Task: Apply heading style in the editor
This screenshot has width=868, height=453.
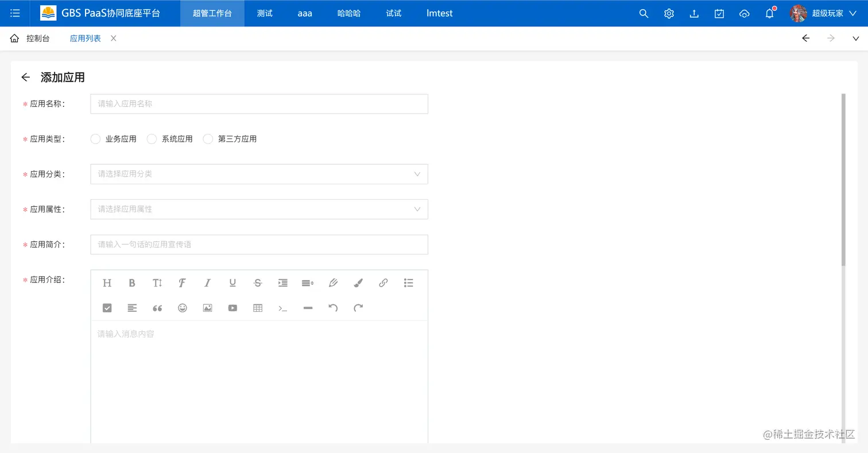Action: [x=107, y=282]
